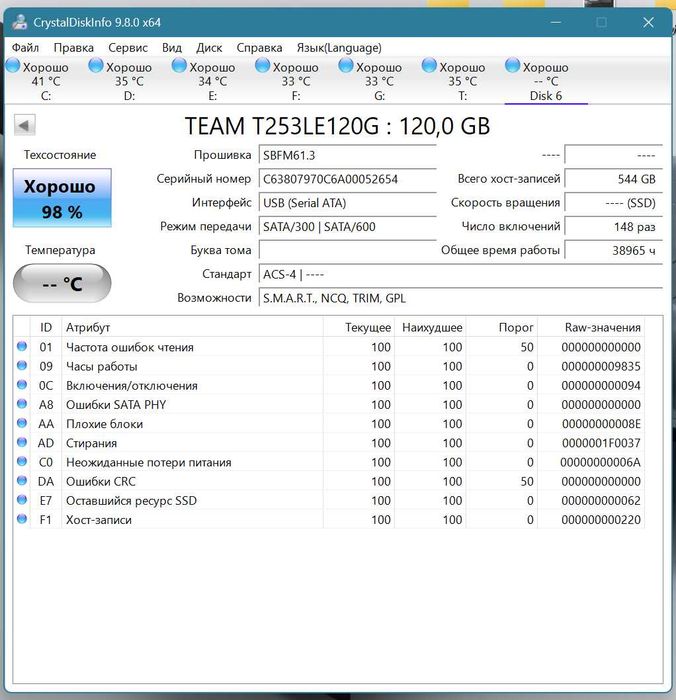The image size is (676, 700).
Task: Click status icon of attribute A8 row
Action: 22,404
